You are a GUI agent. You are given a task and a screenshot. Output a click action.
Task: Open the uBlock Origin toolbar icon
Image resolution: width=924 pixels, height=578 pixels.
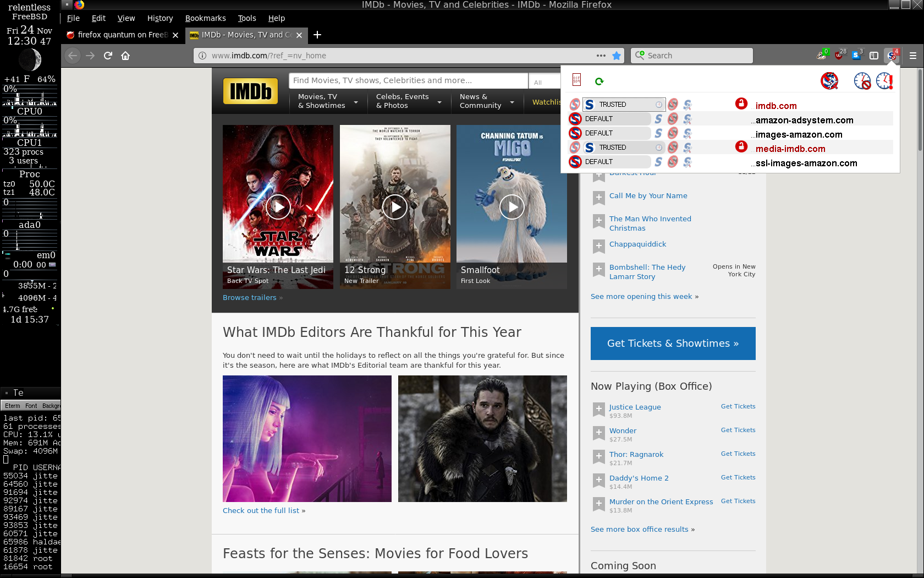[x=839, y=55]
